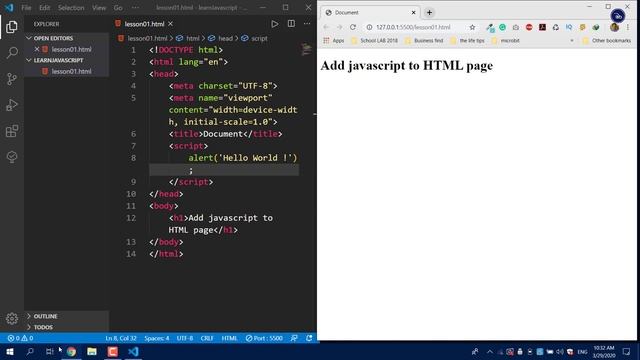Select the lesson01.html editor tab
640x360 pixels.
(x=144, y=24)
